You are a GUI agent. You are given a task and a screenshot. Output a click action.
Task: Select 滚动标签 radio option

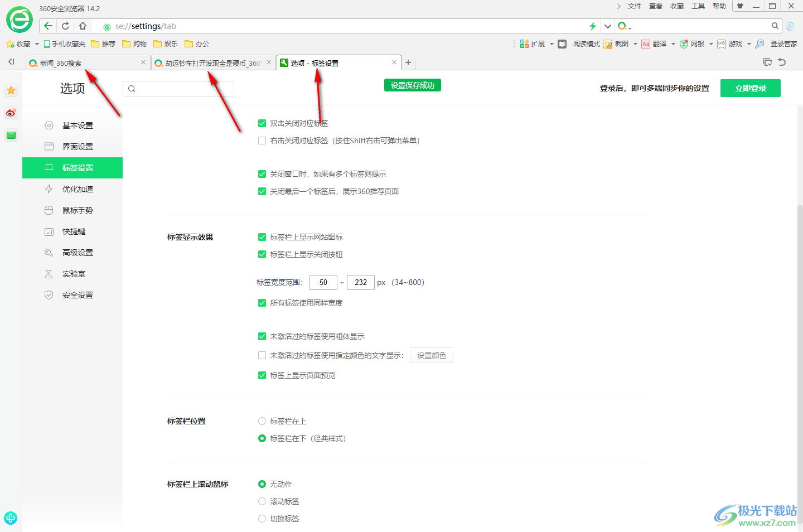coord(262,501)
